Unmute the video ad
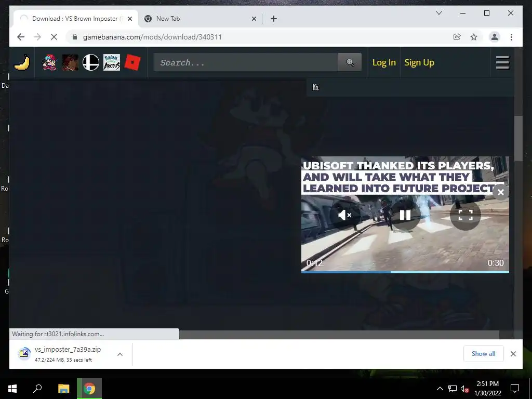The image size is (532, 399). [x=345, y=215]
